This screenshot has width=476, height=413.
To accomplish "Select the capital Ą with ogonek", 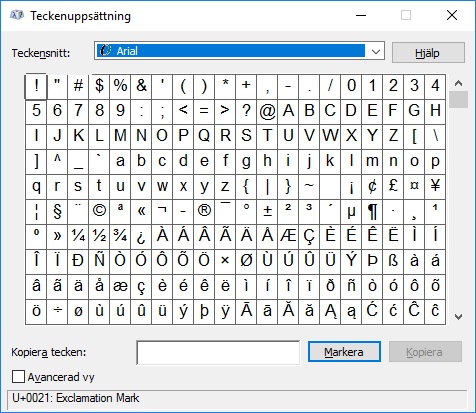I will 330,312.
